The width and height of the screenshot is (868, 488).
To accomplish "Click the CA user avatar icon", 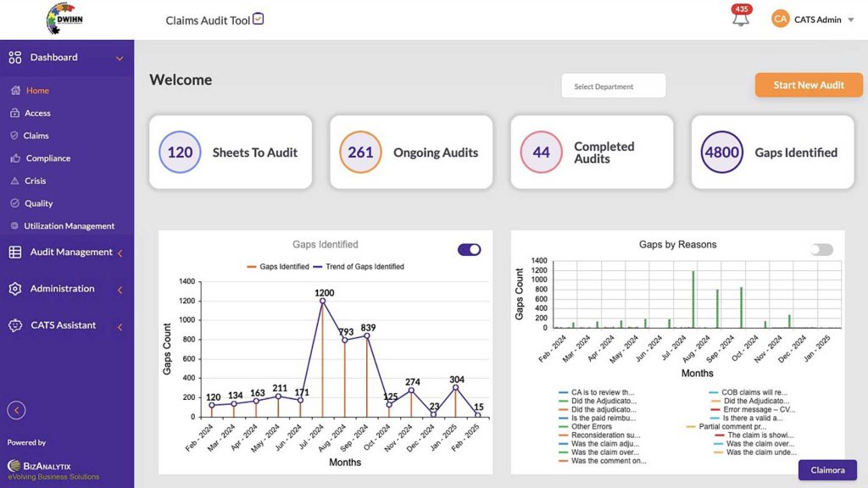I will 780,19.
